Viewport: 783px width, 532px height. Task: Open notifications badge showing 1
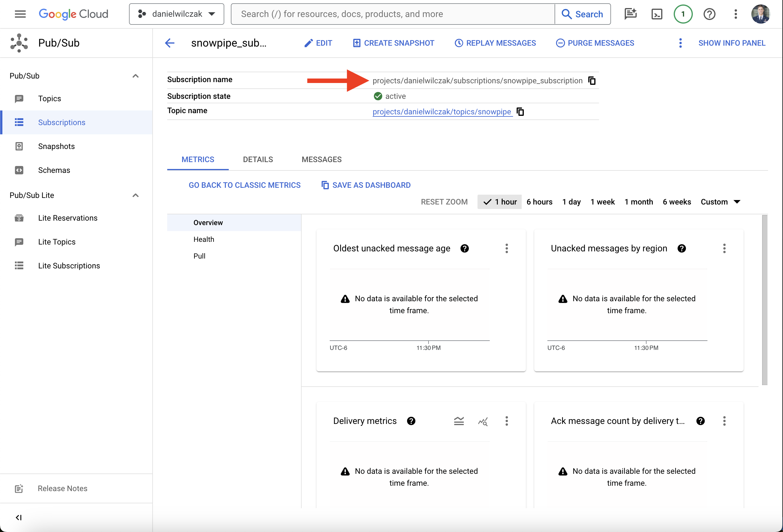click(x=683, y=14)
